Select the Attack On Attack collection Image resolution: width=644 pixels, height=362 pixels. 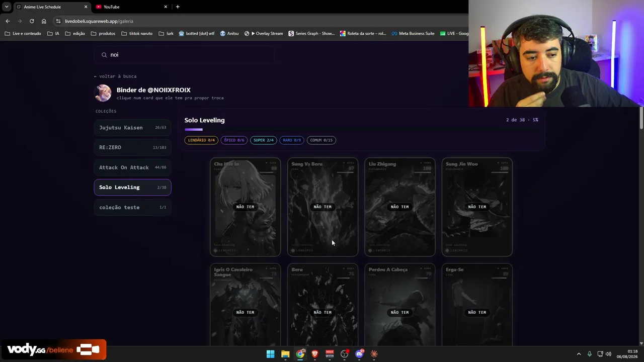[132, 167]
